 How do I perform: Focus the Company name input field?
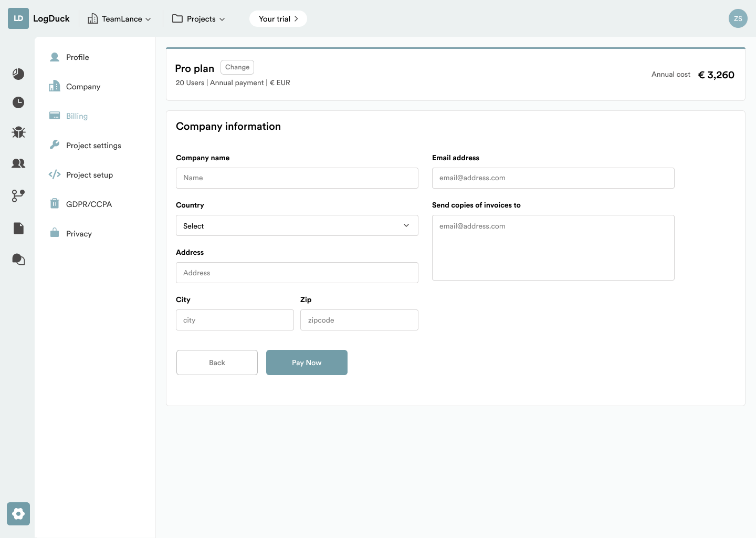coord(297,178)
